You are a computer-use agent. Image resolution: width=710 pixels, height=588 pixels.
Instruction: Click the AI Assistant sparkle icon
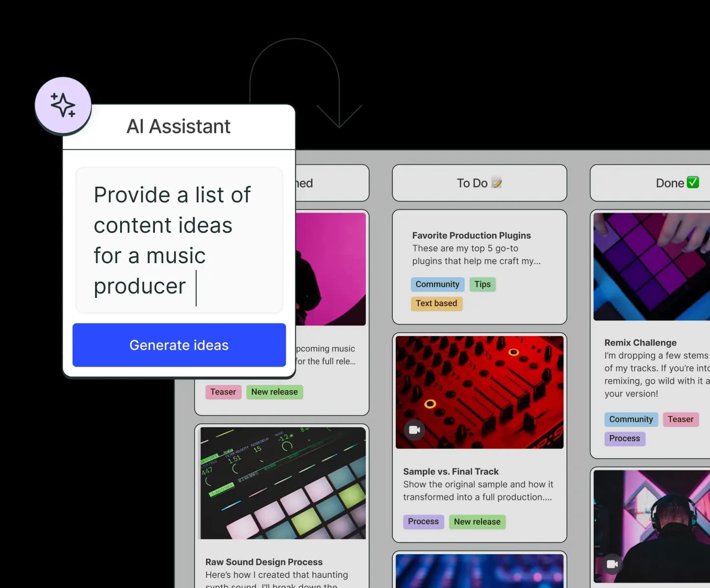tap(63, 104)
